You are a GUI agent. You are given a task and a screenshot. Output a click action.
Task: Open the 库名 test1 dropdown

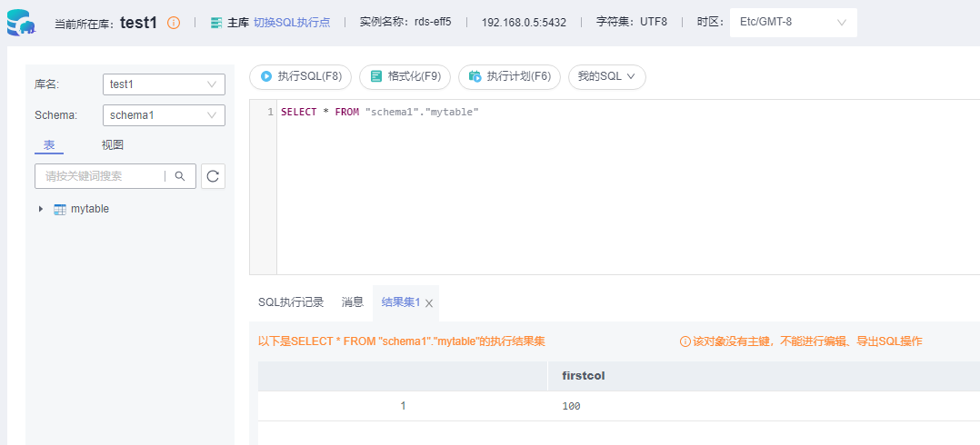[164, 84]
